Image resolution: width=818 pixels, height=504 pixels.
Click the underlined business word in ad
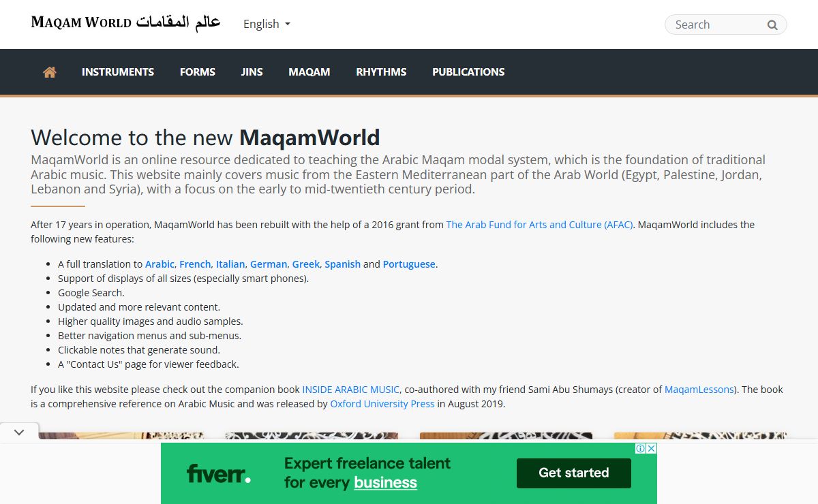point(385,483)
